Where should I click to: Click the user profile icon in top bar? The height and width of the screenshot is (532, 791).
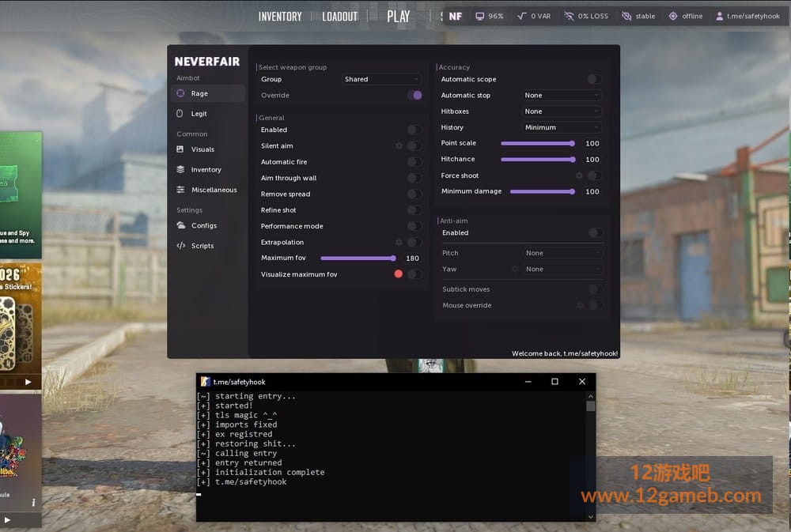tap(719, 16)
